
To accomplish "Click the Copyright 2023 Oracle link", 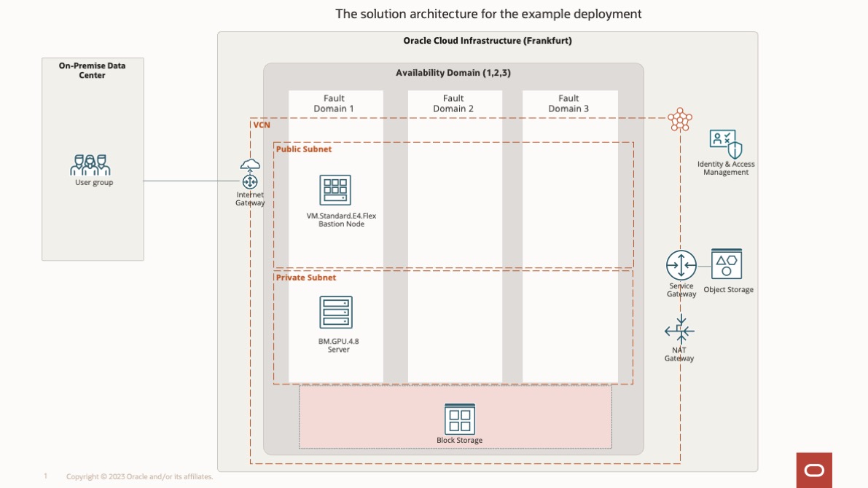I will point(138,476).
